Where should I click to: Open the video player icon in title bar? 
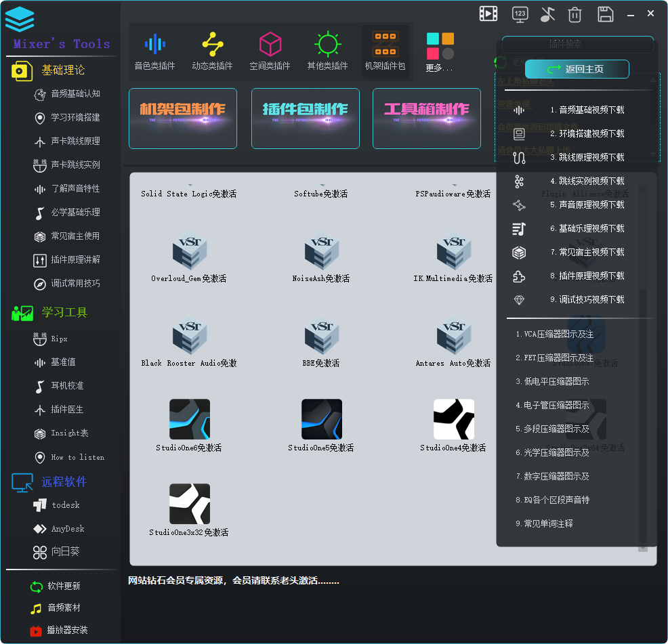[488, 14]
